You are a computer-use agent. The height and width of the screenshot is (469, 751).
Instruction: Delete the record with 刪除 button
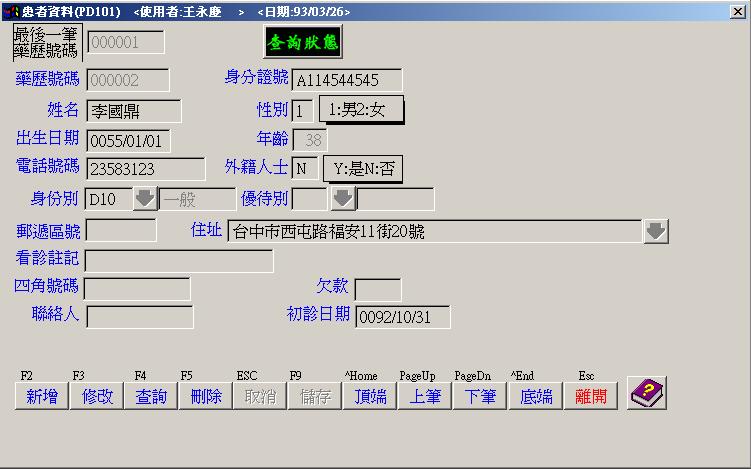[205, 396]
